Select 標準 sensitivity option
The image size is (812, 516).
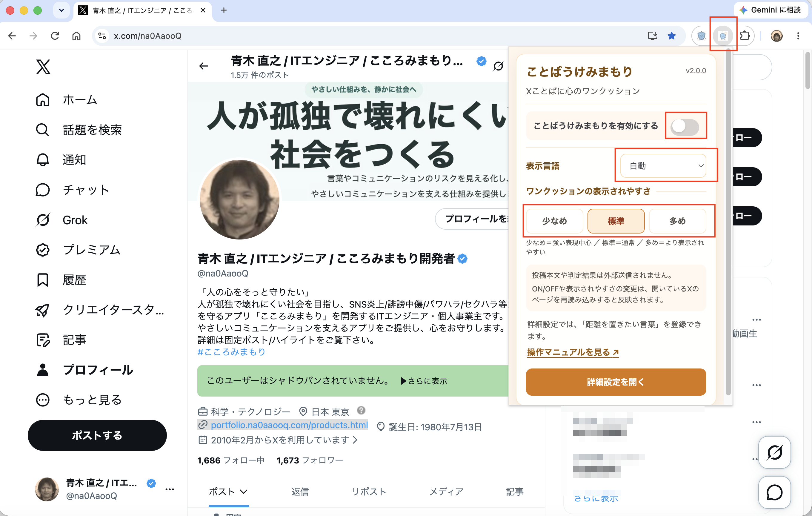pos(616,221)
